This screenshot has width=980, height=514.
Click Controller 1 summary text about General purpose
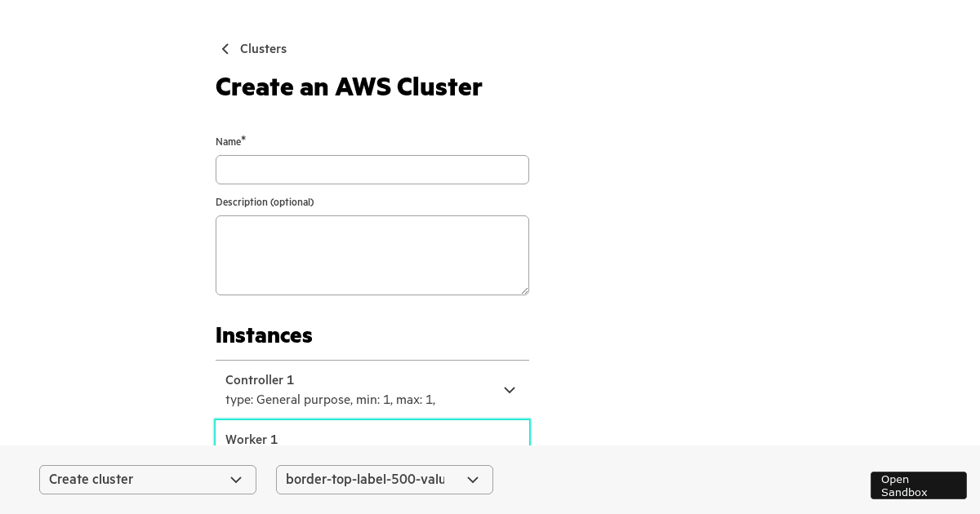330,400
